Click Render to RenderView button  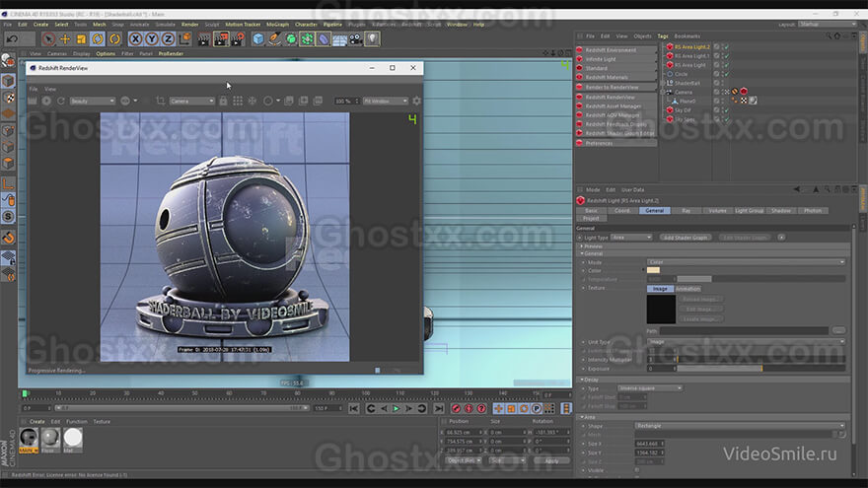tap(616, 87)
